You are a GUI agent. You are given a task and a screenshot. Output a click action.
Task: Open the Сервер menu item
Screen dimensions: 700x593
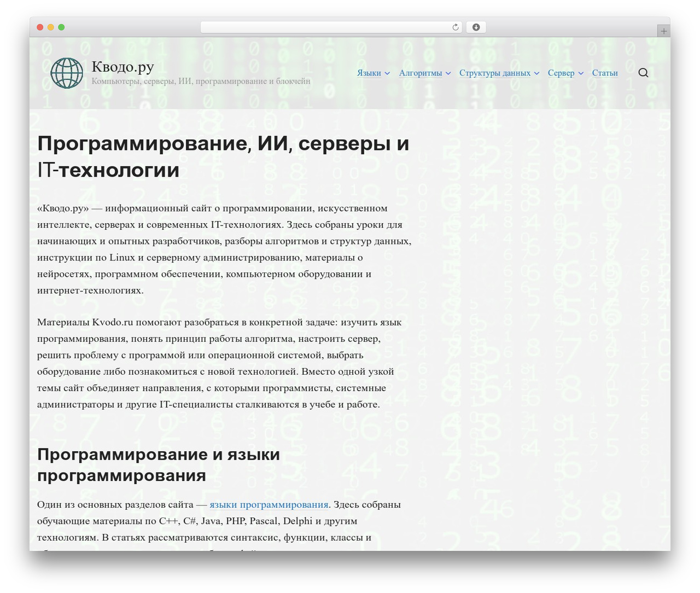tap(561, 73)
